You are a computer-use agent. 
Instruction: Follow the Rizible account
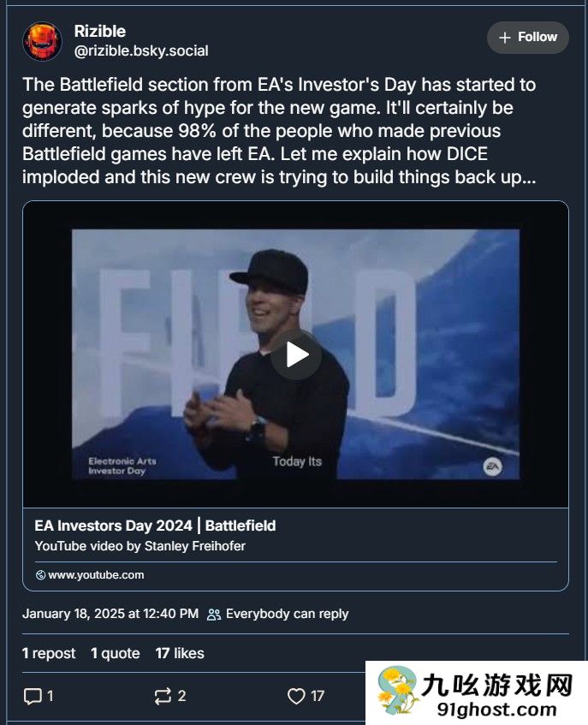(527, 38)
